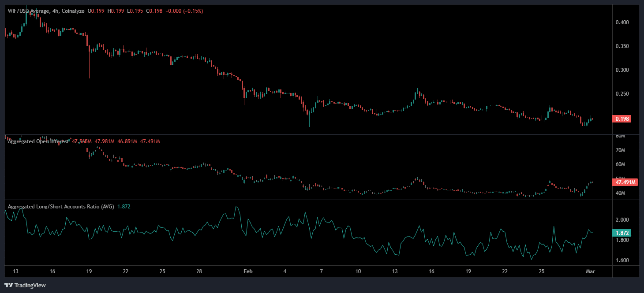
Task: Click the C0.198 close value
Action: click(x=154, y=11)
